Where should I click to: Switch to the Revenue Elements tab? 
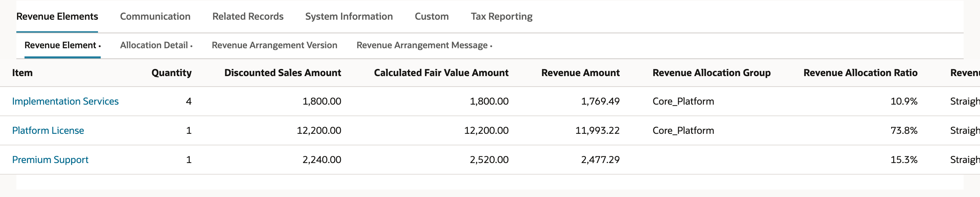coord(57,16)
